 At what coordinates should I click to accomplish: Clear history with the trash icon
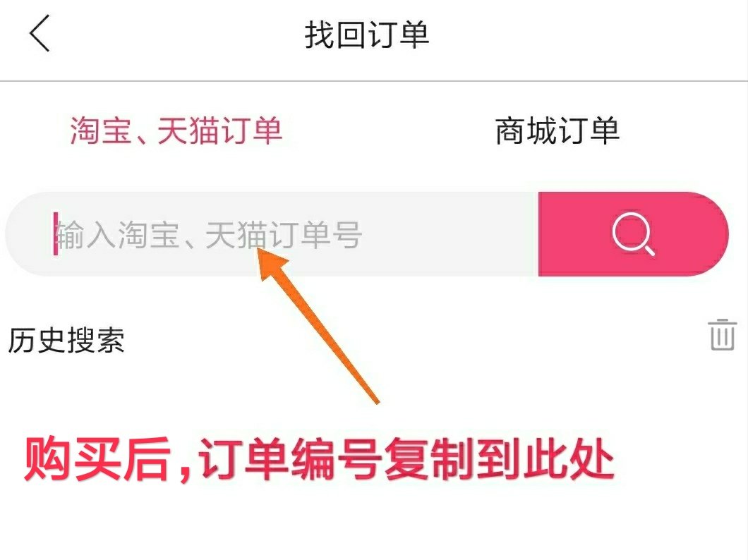(722, 334)
